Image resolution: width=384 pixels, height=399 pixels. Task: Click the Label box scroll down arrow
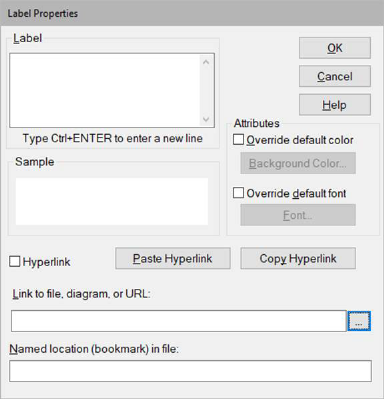click(206, 119)
